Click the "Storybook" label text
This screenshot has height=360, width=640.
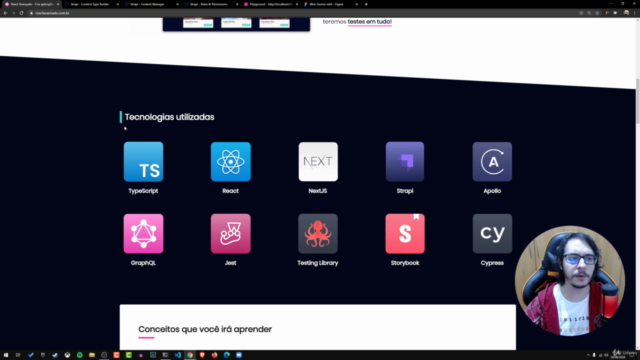tap(405, 263)
